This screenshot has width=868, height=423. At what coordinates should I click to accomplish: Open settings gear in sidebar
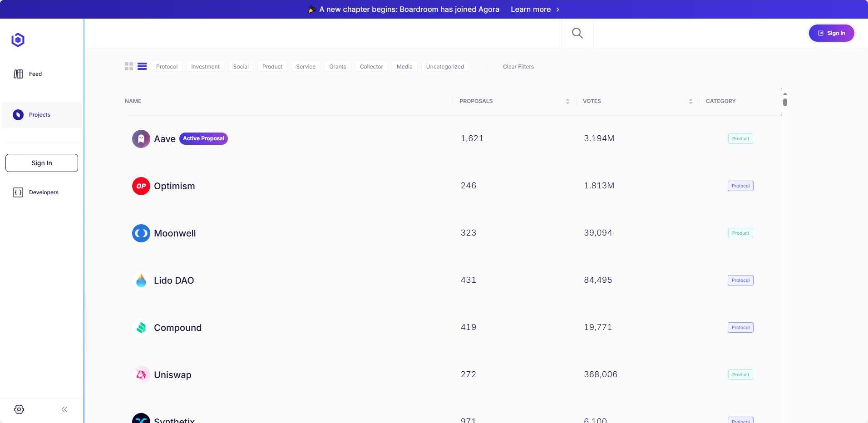pos(19,409)
